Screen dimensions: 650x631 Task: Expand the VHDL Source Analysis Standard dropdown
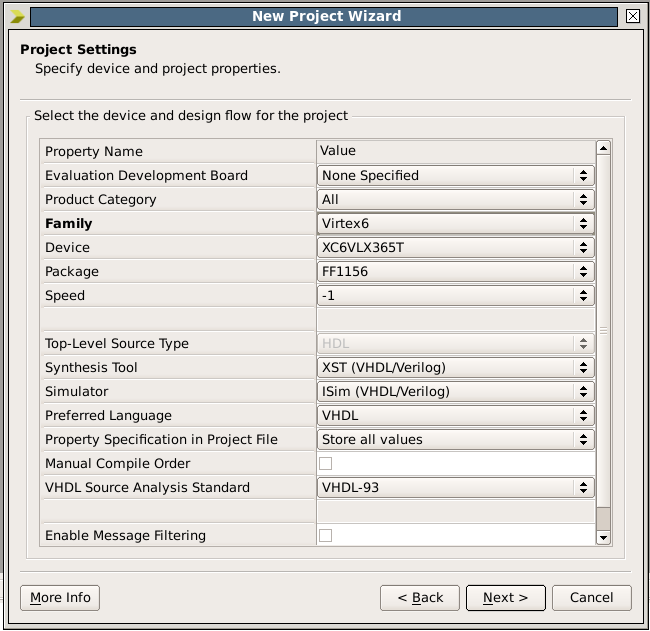click(x=456, y=488)
